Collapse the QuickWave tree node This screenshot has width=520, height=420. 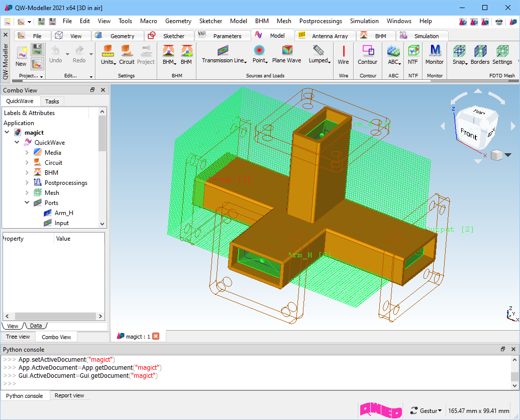pyautogui.click(x=17, y=142)
